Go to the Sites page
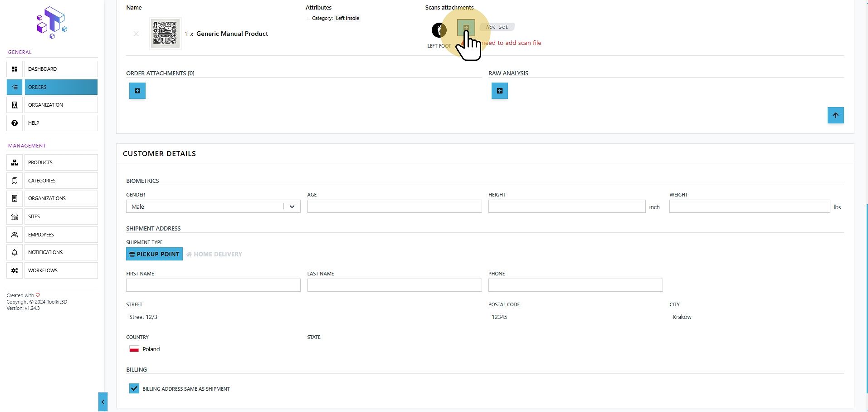Screen dimensions: 868x412 61,216
